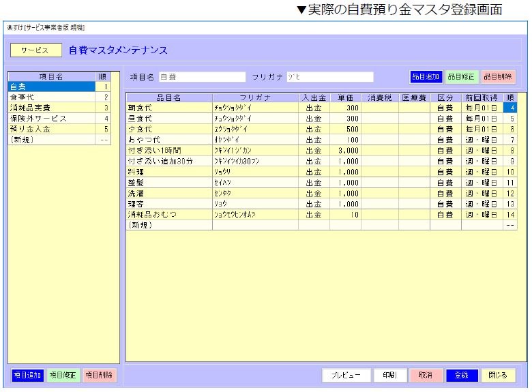
Task: Select 保険外サービス in the category list
Action: [x=59, y=119]
